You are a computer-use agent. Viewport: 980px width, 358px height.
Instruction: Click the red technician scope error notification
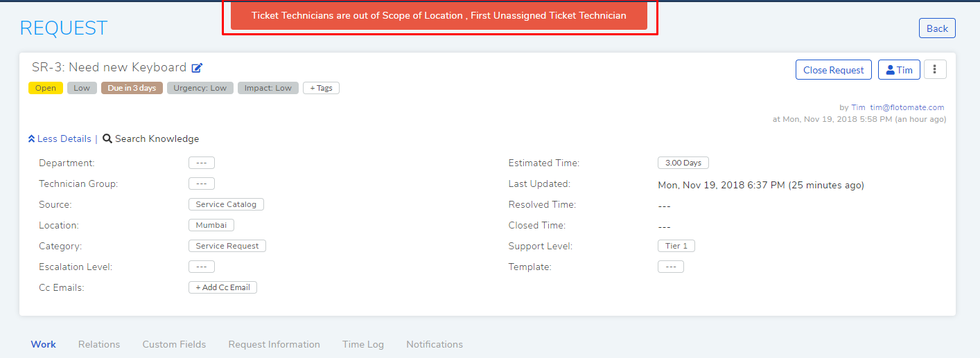(439, 15)
